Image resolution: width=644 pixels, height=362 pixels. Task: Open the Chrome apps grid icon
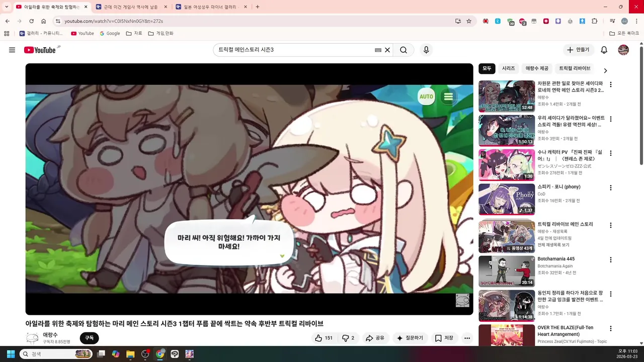[x=7, y=33]
